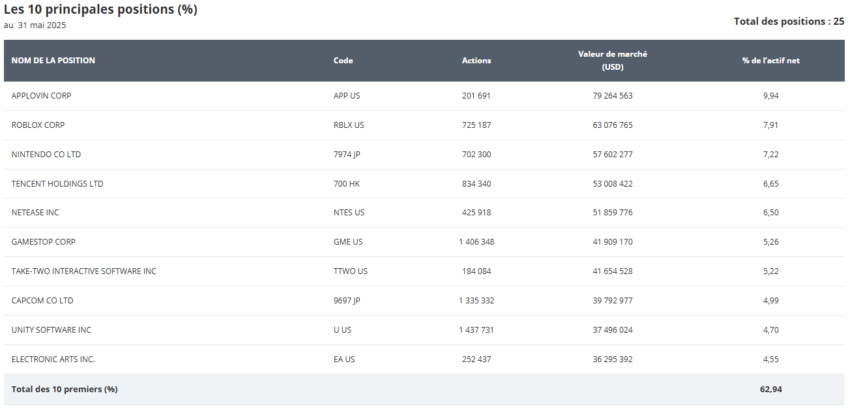Click the Code column header
Viewport: 850px width, 413px height.
(x=343, y=60)
